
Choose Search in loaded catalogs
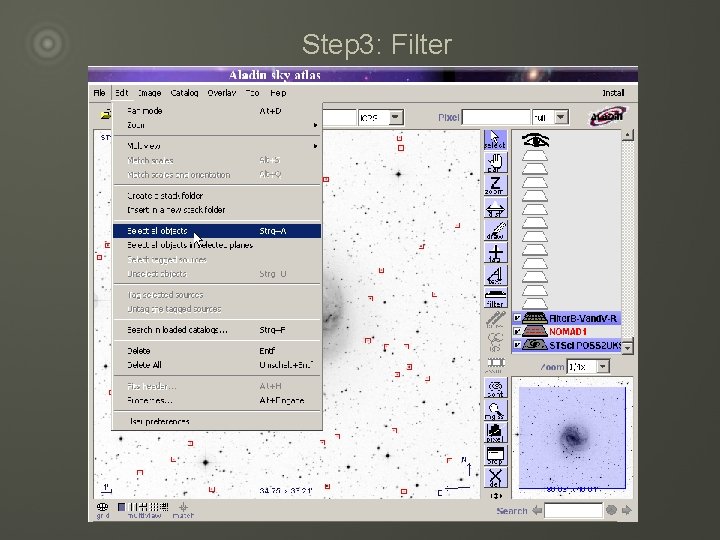tap(217, 330)
